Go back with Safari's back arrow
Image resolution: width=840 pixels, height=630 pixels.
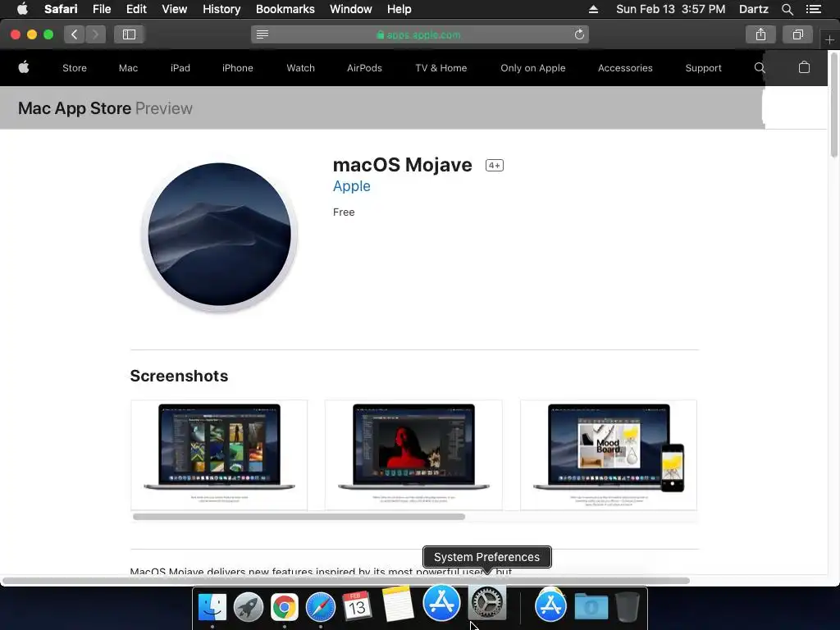75,34
